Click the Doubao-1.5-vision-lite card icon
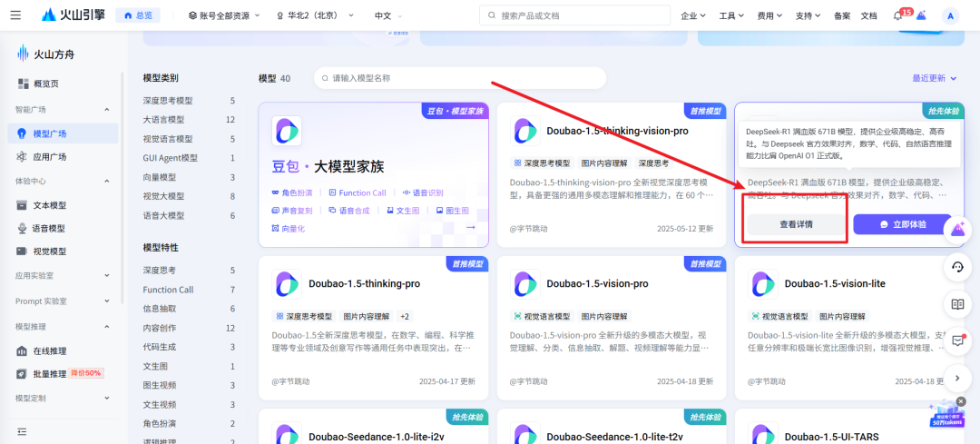The image size is (980, 444). point(763,284)
